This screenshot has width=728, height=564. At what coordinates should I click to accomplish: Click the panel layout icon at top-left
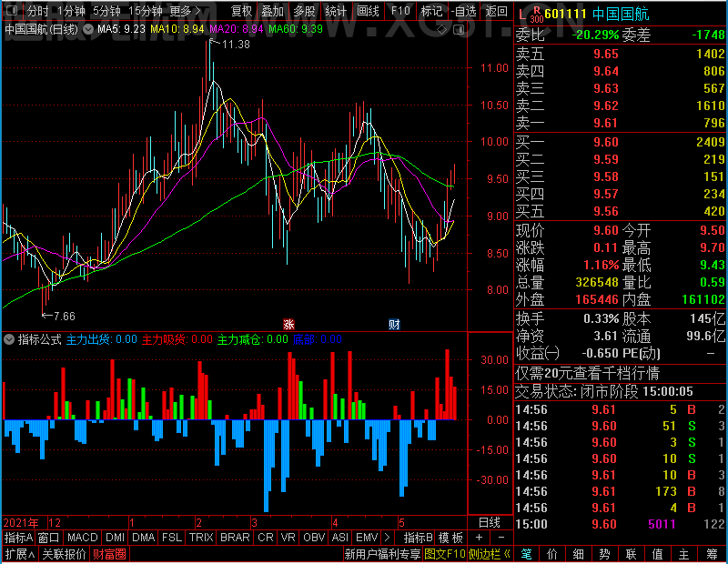12,10
